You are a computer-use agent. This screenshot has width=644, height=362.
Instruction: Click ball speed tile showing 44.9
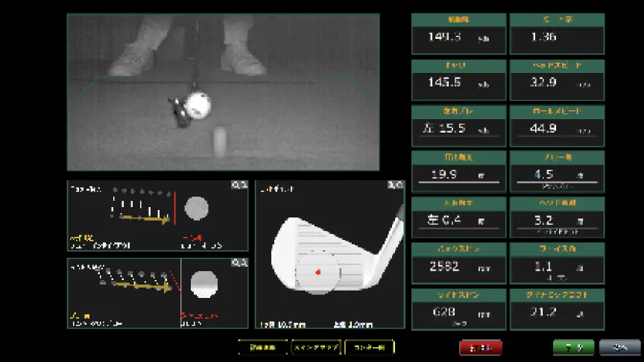click(557, 125)
